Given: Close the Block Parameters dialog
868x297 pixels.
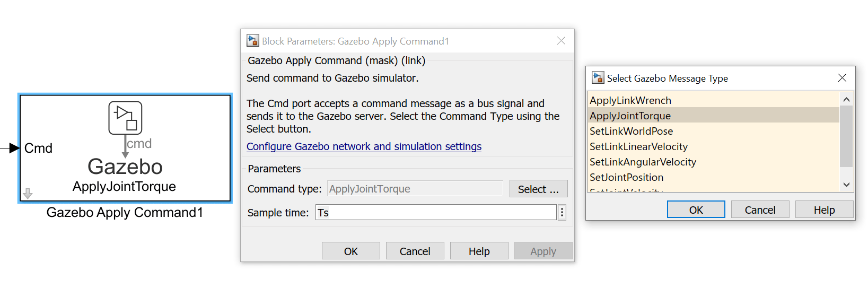Looking at the screenshot, I should coord(561,41).
